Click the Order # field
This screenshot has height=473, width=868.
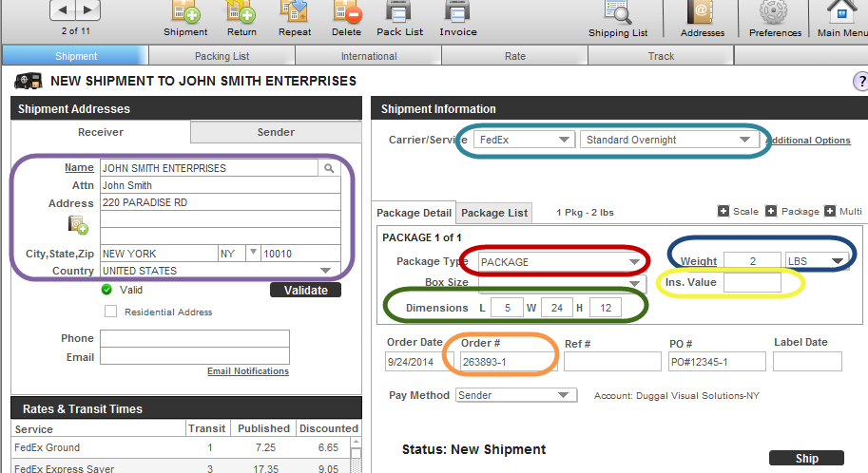tap(509, 361)
